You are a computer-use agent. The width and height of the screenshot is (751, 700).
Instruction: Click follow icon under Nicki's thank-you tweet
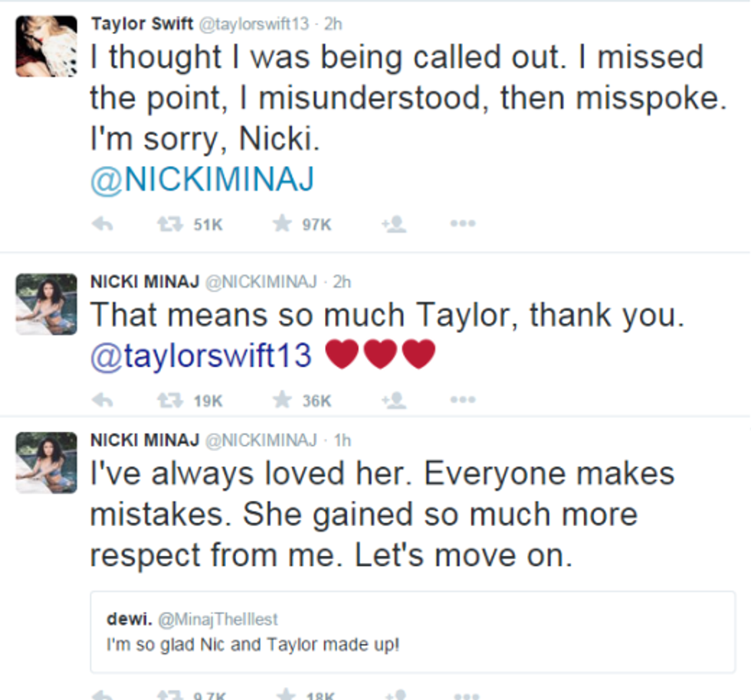tap(393, 400)
